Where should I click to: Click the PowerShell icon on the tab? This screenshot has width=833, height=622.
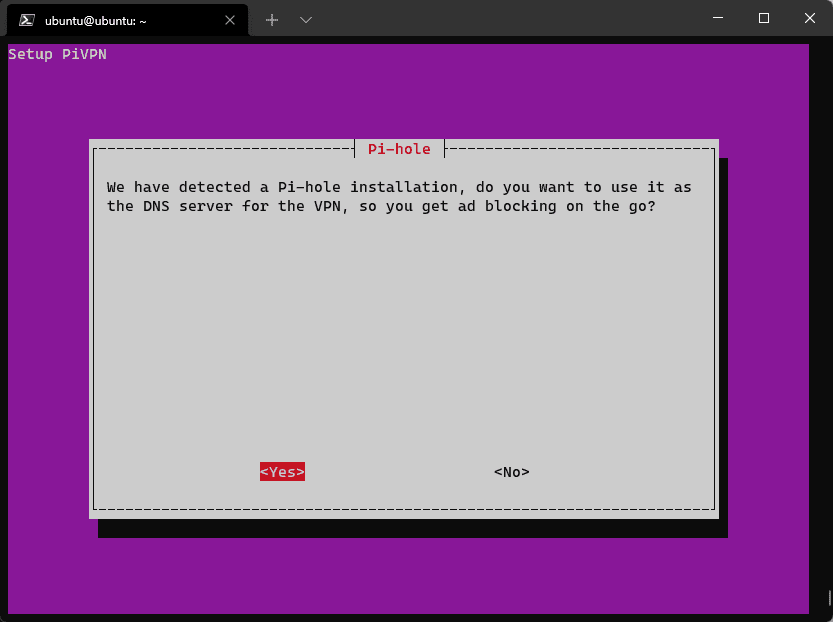click(x=27, y=20)
